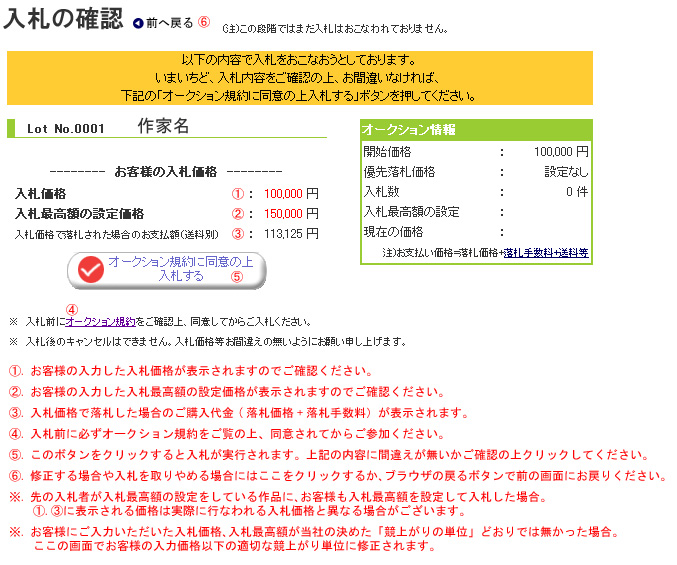Select the Lot No.0001 label

[x=66, y=129]
